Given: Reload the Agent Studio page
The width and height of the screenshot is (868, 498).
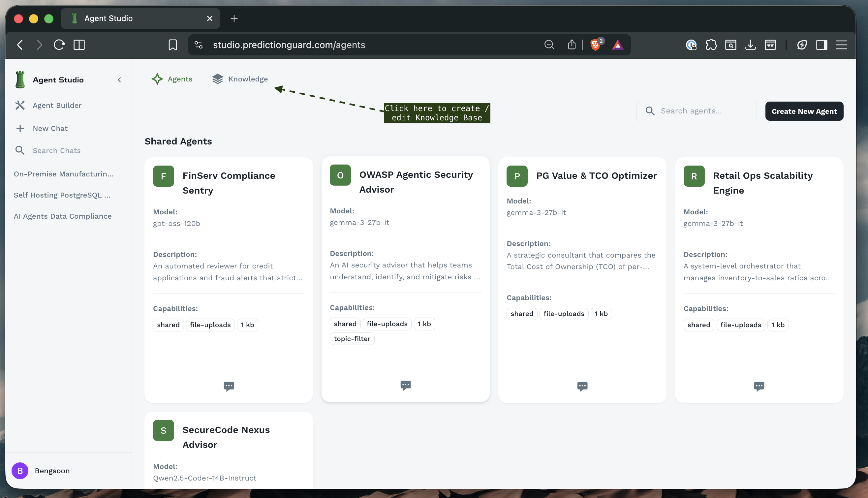Looking at the screenshot, I should (59, 45).
